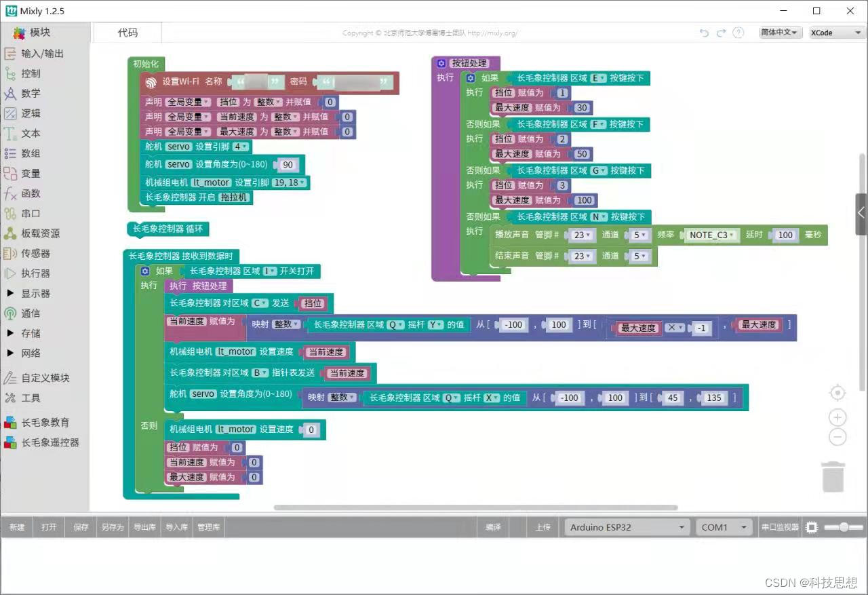Expand the right-edge side panel handle
The width and height of the screenshot is (868, 595).
point(861,214)
